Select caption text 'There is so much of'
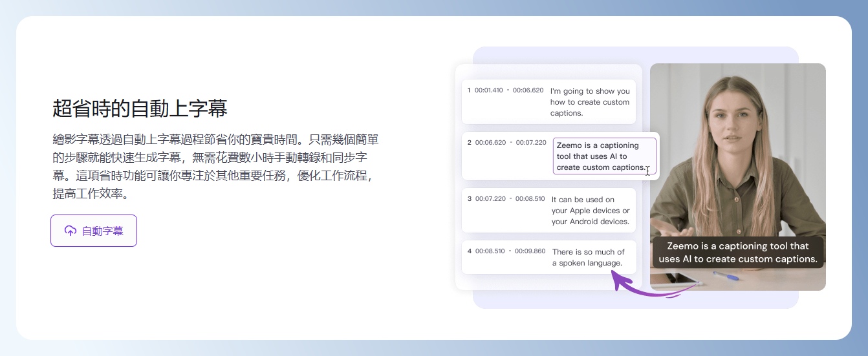The image size is (868, 356). (588, 252)
